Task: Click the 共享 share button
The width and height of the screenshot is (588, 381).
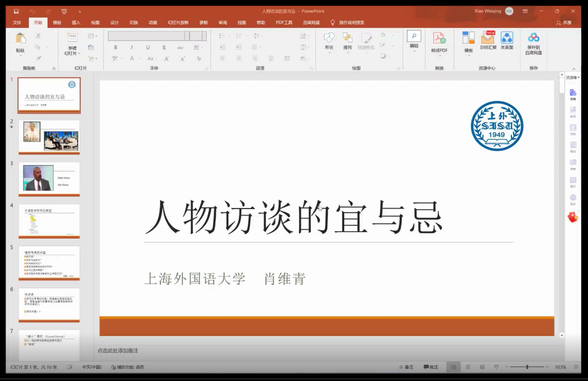Action: pos(564,23)
